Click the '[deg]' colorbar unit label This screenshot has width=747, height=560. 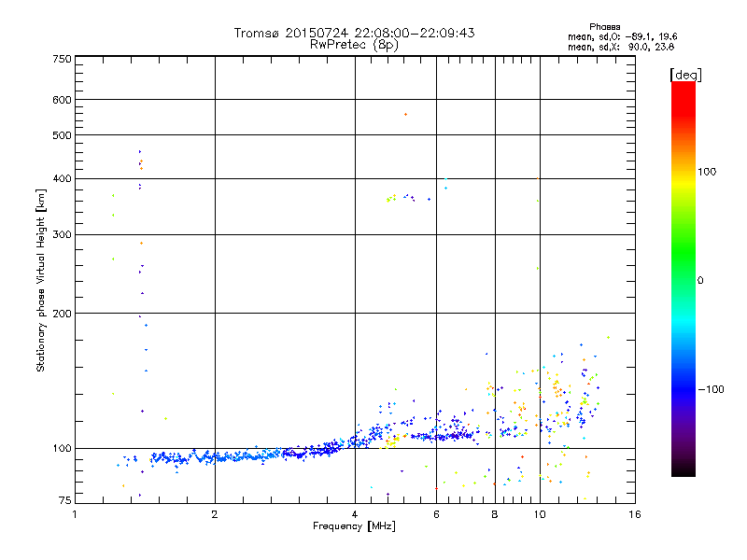pos(685,75)
